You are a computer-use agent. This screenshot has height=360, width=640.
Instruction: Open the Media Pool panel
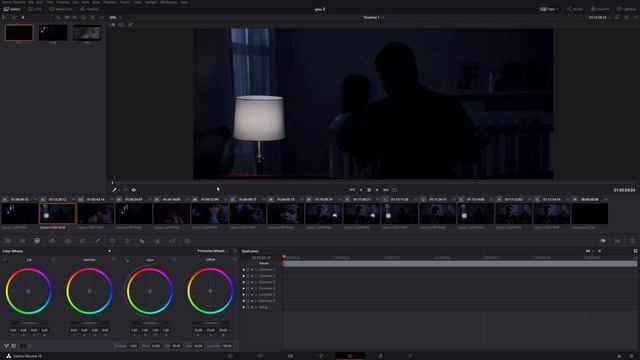(61, 9)
